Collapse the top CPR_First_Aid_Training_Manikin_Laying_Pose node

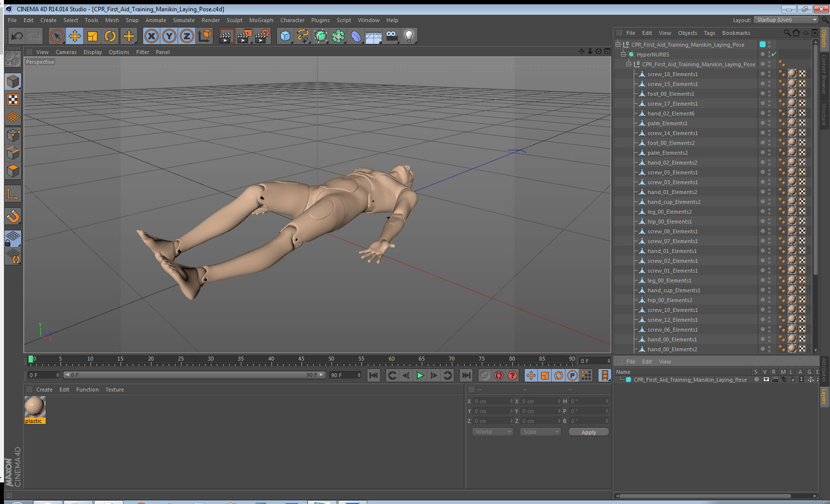point(618,44)
